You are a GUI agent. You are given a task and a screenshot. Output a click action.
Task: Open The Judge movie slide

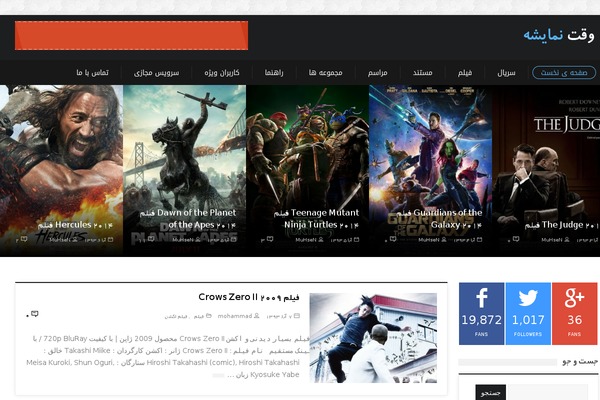pyautogui.click(x=546, y=170)
